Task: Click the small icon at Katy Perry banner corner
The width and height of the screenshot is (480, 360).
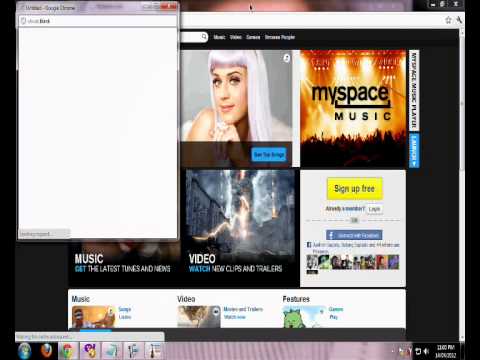Action: [x=287, y=58]
